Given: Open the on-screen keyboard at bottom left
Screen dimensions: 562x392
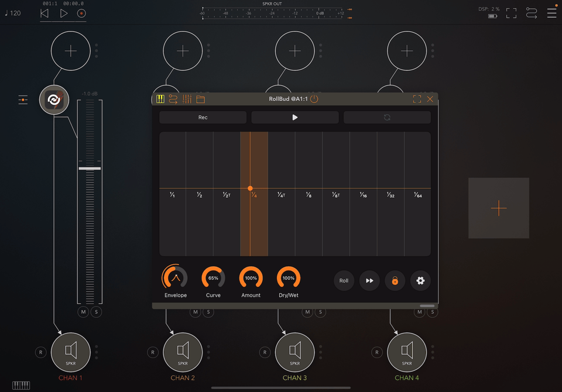Looking at the screenshot, I should click(21, 385).
